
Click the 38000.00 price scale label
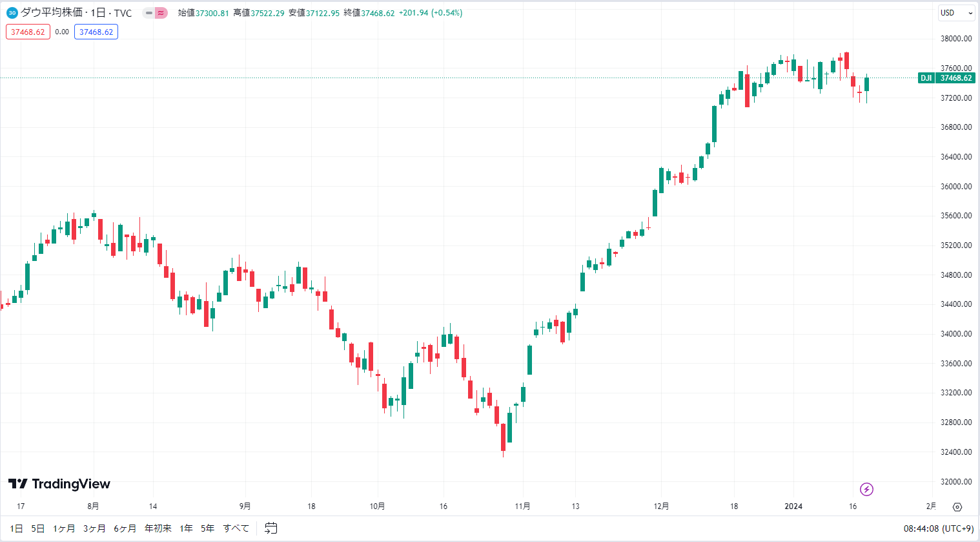coord(956,39)
